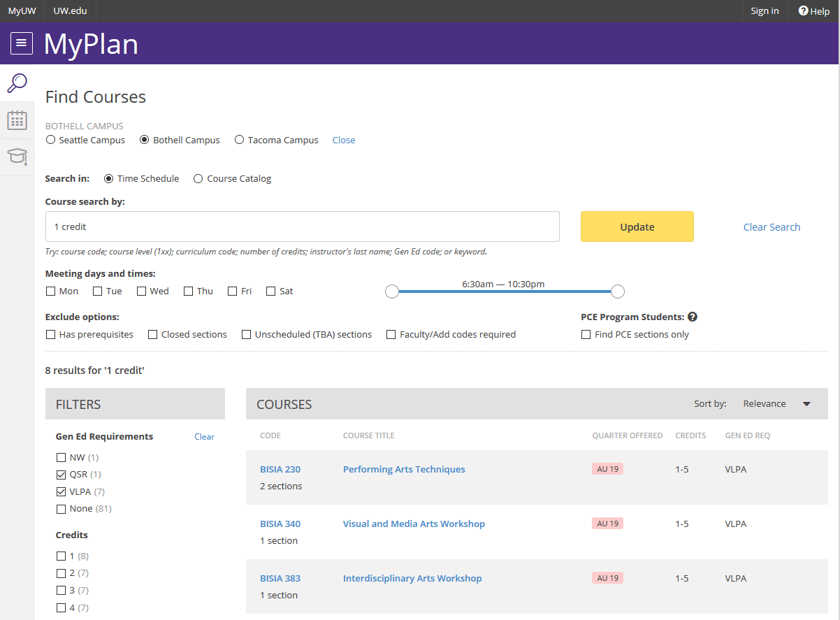Viewport: 840px width, 620px height.
Task: Open the Find Courses magnifier sidebar icon
Action: click(17, 83)
